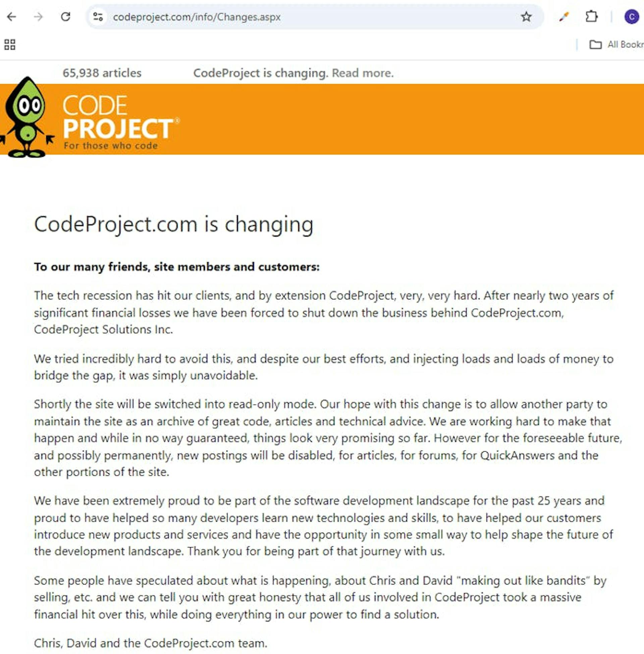The image size is (644, 654).
Task: Click the CodeProject is changing banner text
Action: click(x=259, y=73)
